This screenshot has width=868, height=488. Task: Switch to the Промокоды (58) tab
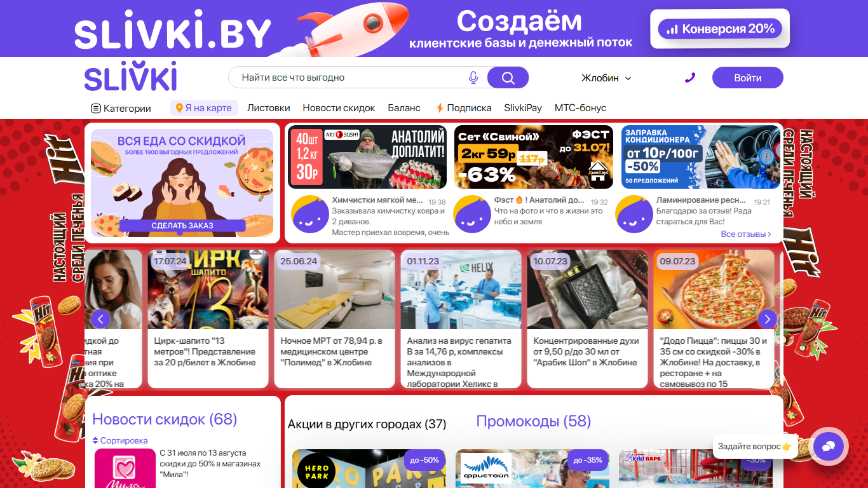coord(533,421)
